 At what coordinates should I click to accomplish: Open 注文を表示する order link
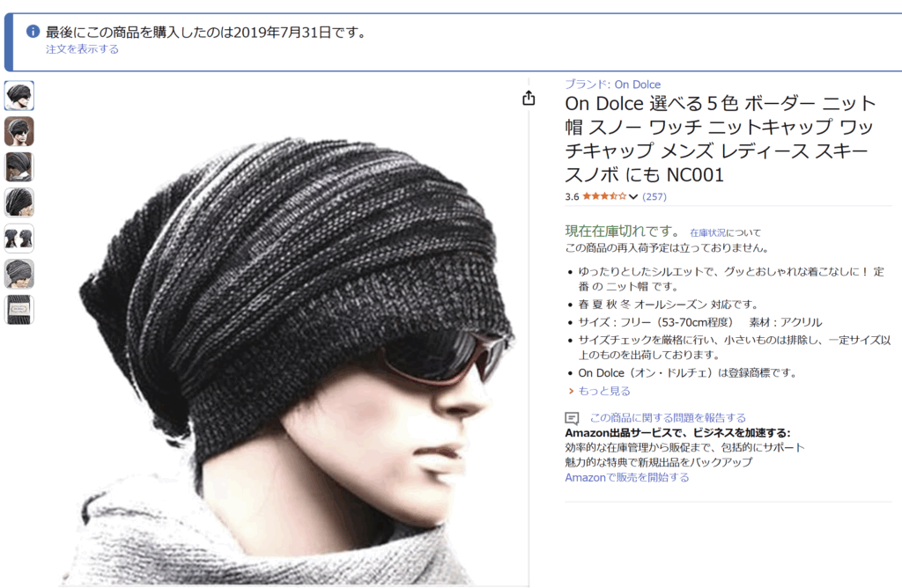[x=82, y=49]
